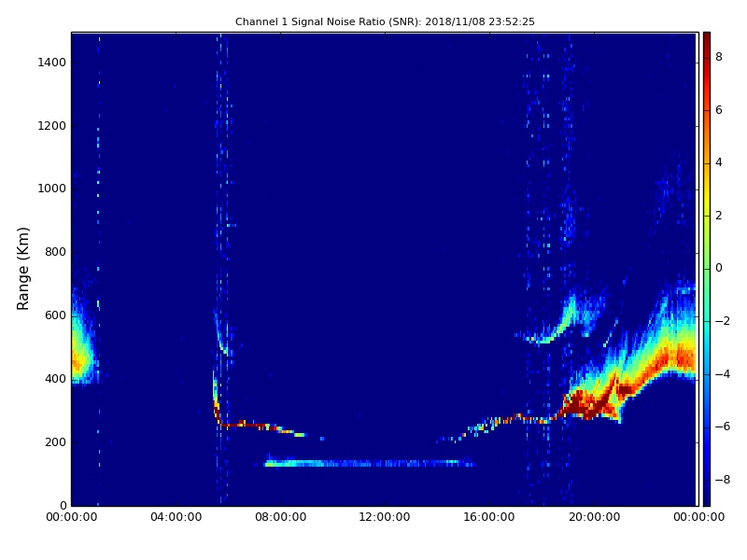
Task: Click the 20:00:00 time tick label
Action: tap(594, 517)
